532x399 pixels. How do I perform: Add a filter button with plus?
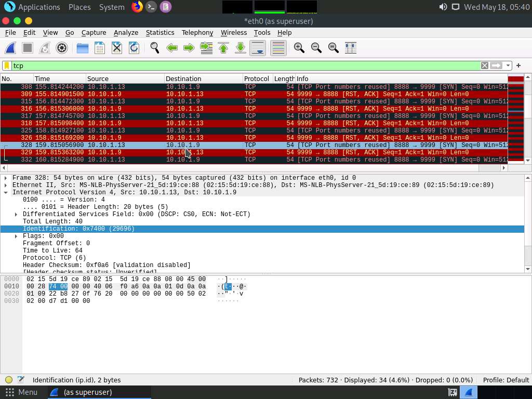tap(518, 65)
